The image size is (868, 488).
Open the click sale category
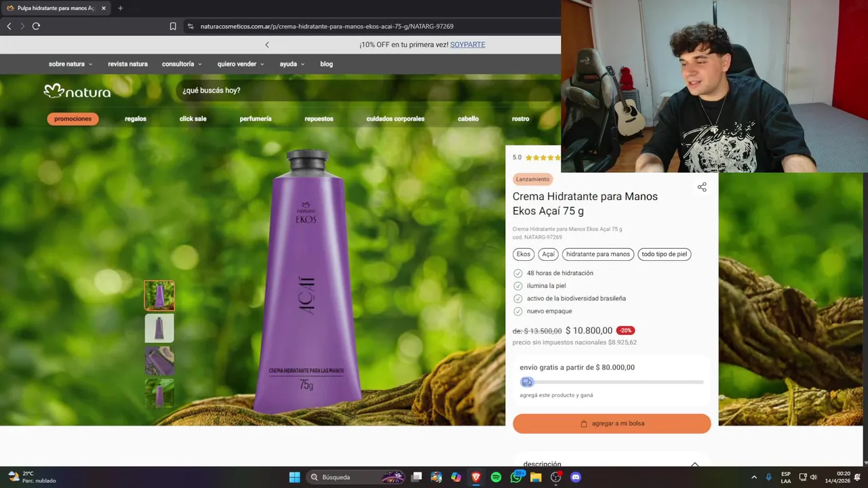click(193, 119)
